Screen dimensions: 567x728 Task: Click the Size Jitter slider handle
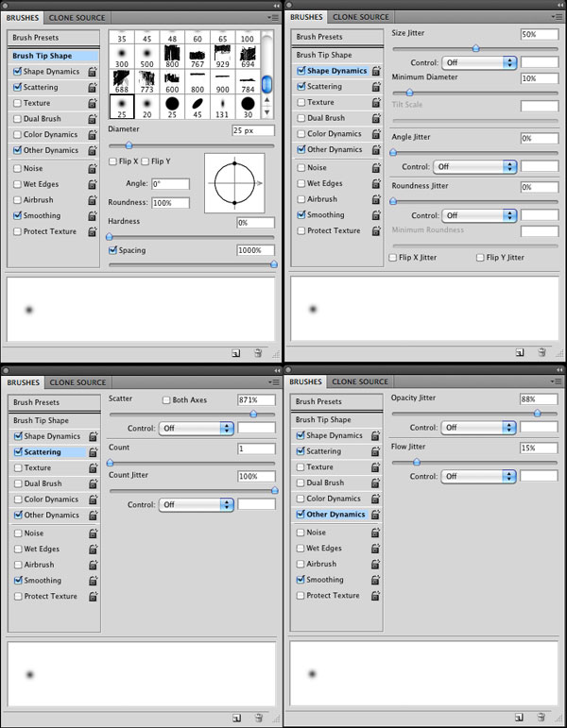pyautogui.click(x=475, y=48)
